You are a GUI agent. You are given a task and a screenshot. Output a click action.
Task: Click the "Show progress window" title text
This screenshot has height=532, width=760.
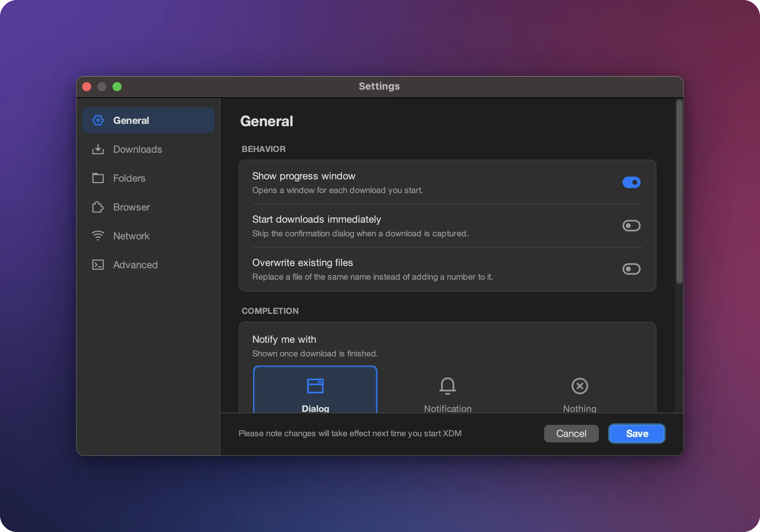pos(304,176)
